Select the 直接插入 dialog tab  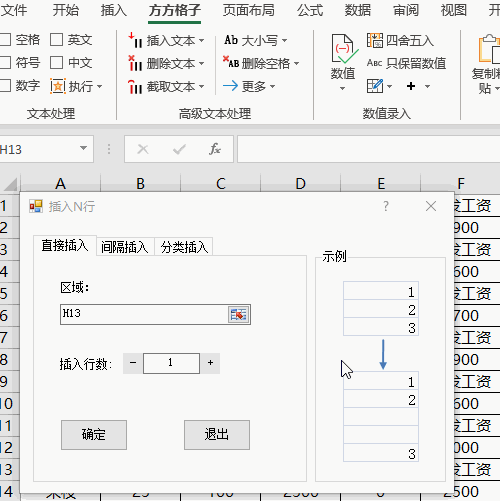(65, 246)
